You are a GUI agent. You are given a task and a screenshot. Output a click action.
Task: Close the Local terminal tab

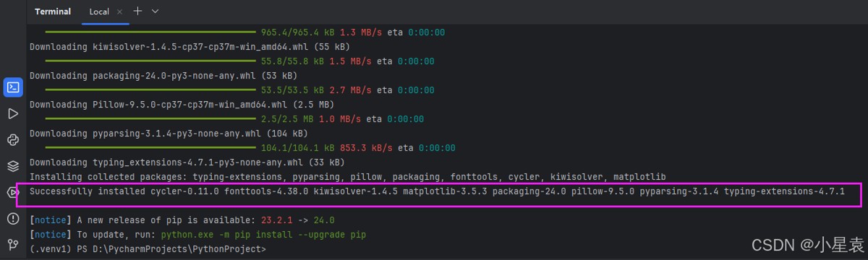tap(120, 12)
